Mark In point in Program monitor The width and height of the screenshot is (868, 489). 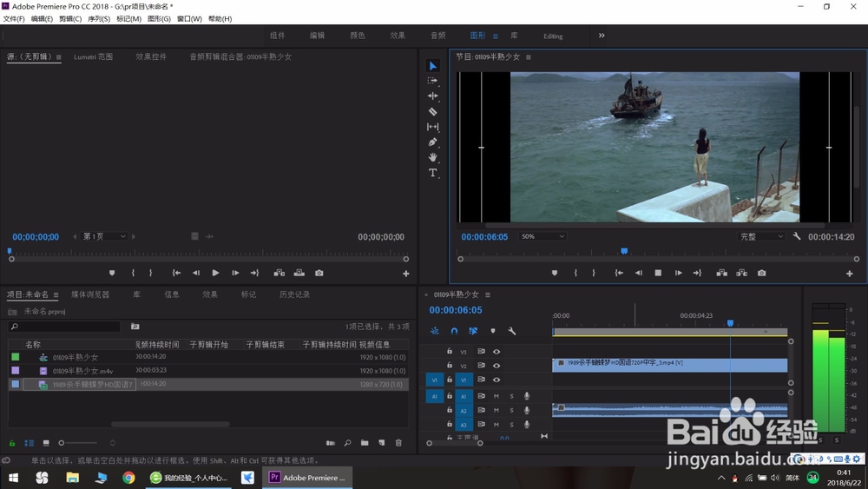click(575, 273)
